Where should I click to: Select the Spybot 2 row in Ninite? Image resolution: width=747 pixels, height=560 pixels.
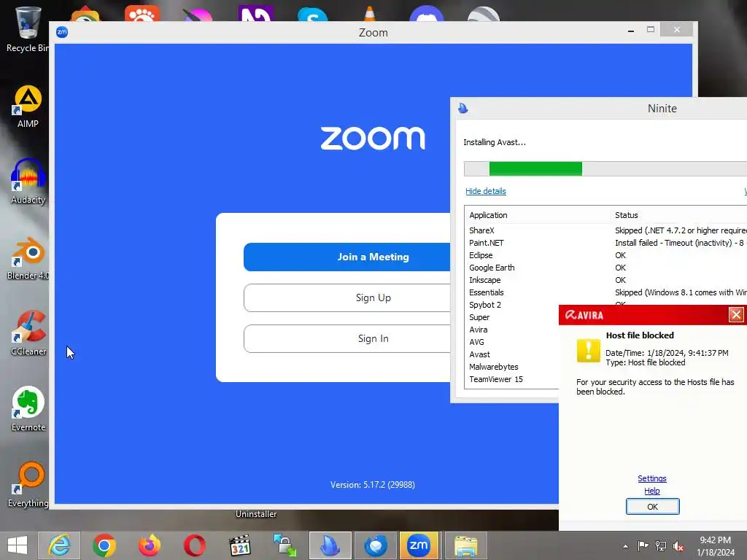pos(511,305)
